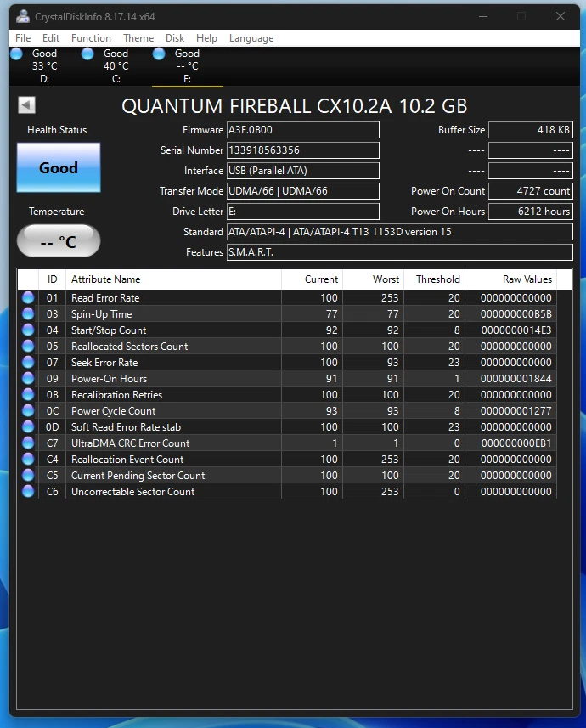Select the E: drive status orb
Viewport: 586px width, 728px height.
pyautogui.click(x=159, y=54)
